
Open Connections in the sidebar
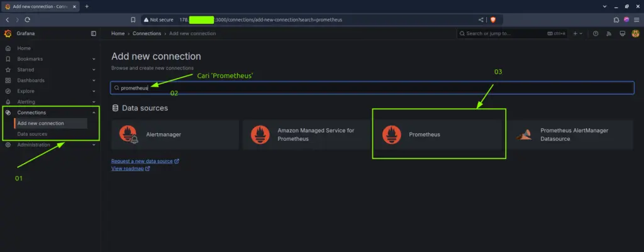[x=31, y=112]
